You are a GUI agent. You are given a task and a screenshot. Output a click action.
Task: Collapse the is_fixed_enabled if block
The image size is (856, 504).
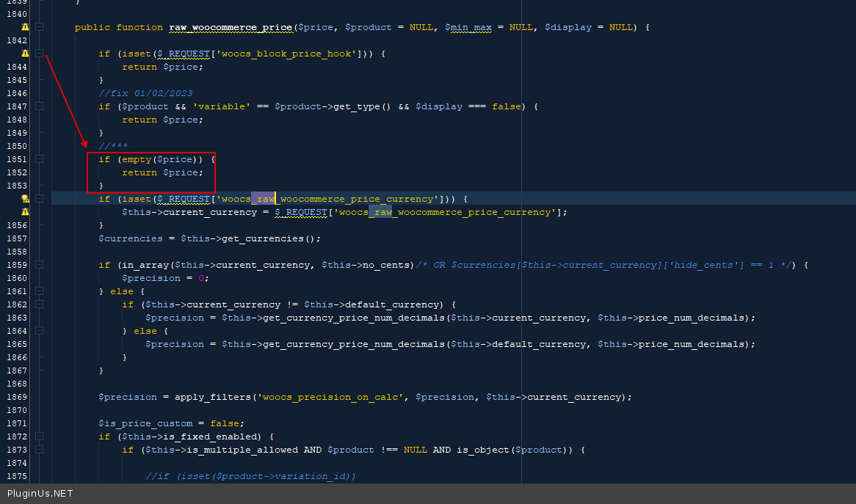40,437
